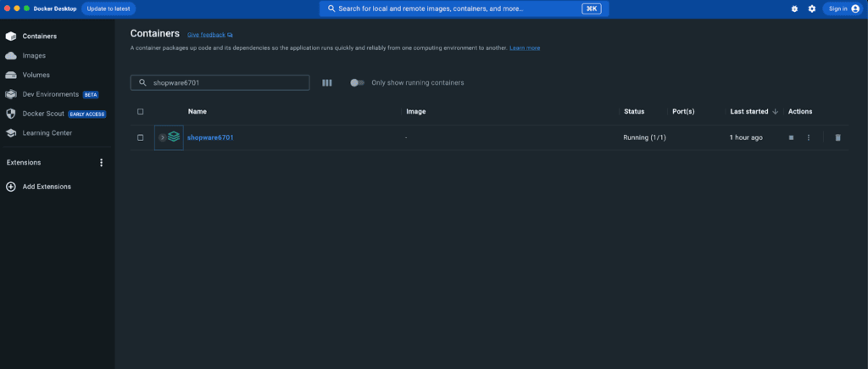Click the Learning Center graduation cap icon
This screenshot has width=868, height=369.
[x=10, y=133]
